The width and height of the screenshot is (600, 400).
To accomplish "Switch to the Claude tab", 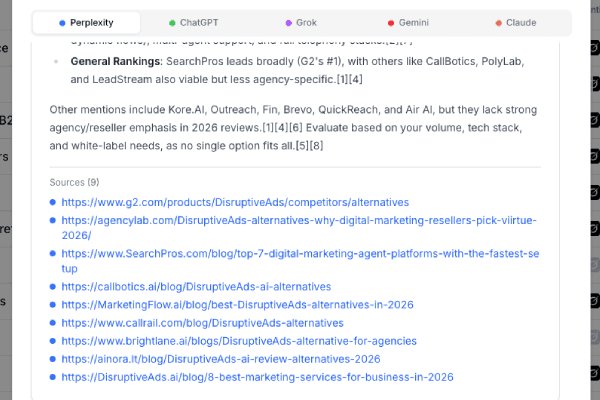I will pyautogui.click(x=516, y=23).
